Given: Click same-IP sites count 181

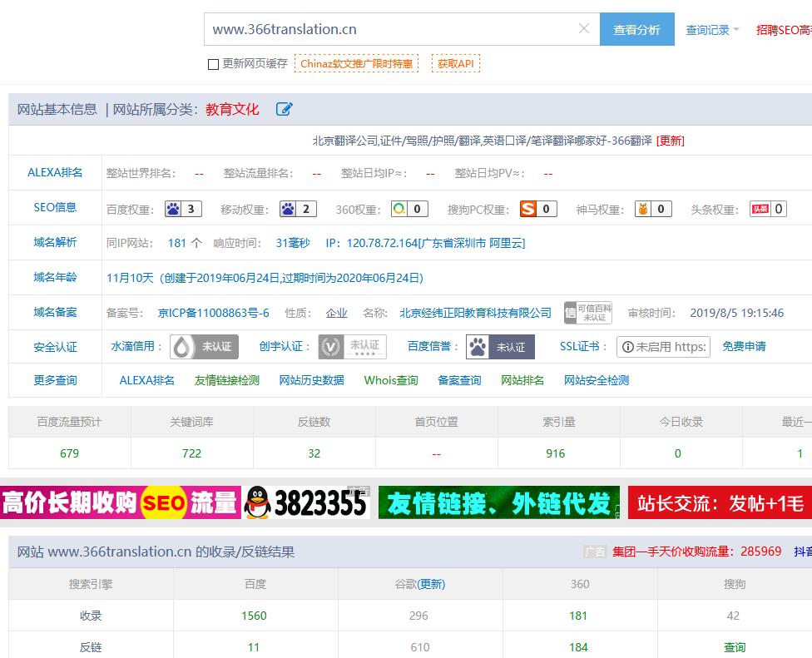Looking at the screenshot, I should click(x=177, y=243).
